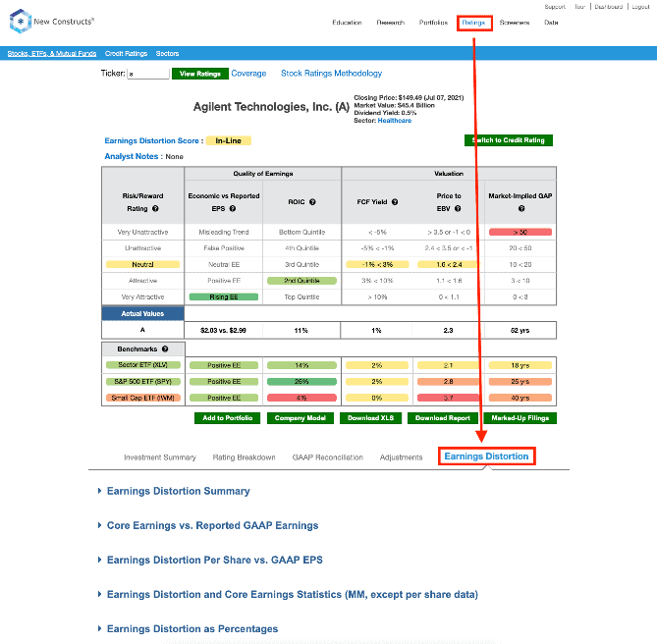Open the Tour link

pyautogui.click(x=579, y=7)
